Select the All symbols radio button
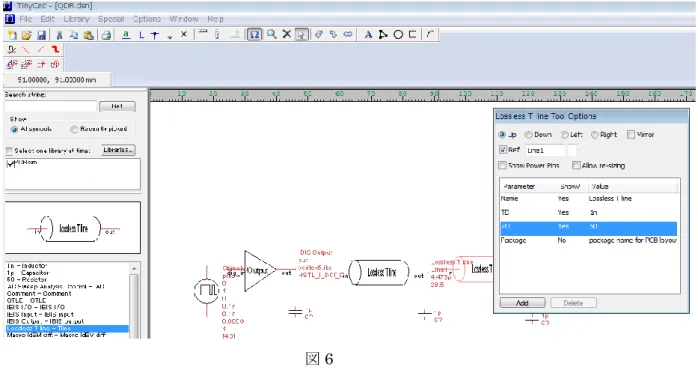 [x=14, y=129]
